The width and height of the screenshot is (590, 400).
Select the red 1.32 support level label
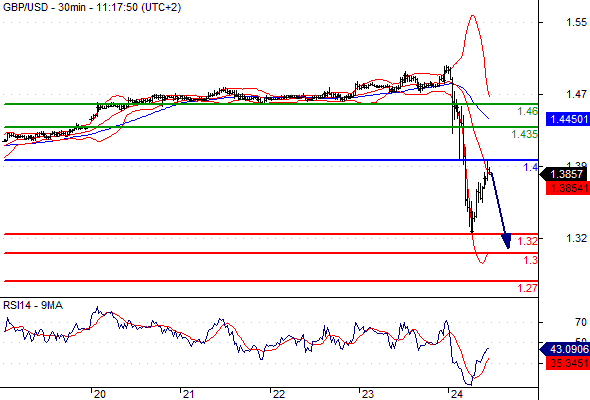[x=528, y=241]
